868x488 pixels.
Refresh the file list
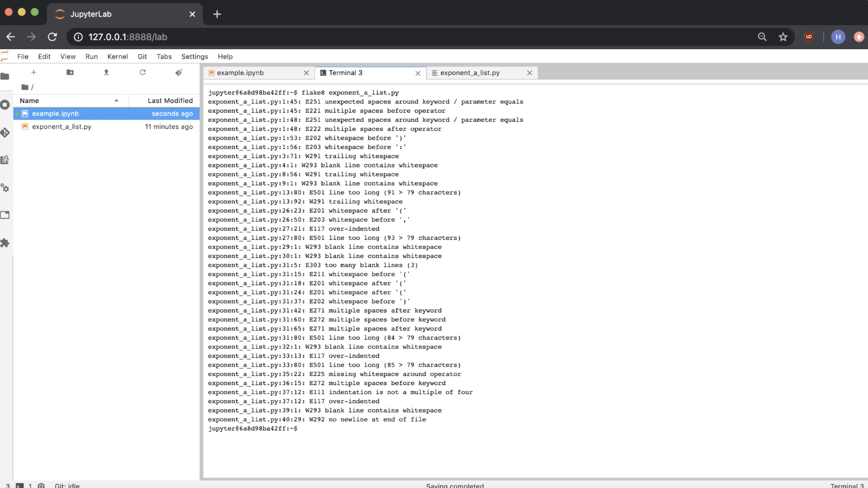pyautogui.click(x=142, y=72)
